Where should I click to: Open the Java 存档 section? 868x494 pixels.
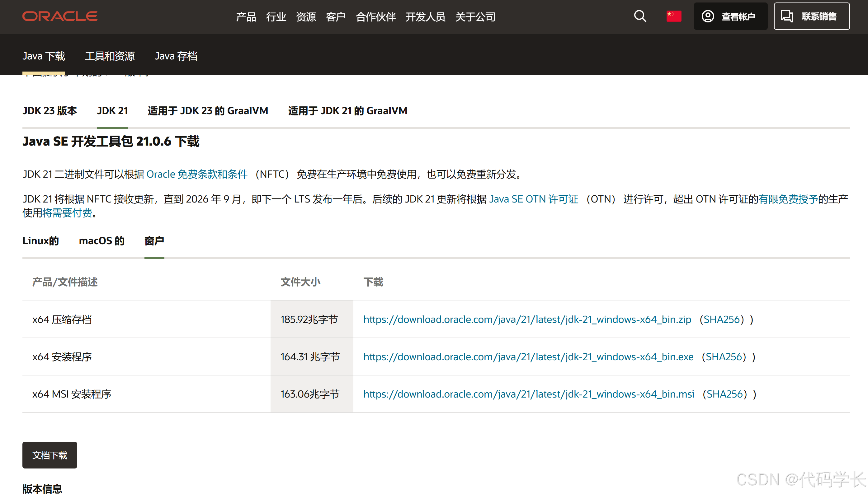tap(176, 56)
